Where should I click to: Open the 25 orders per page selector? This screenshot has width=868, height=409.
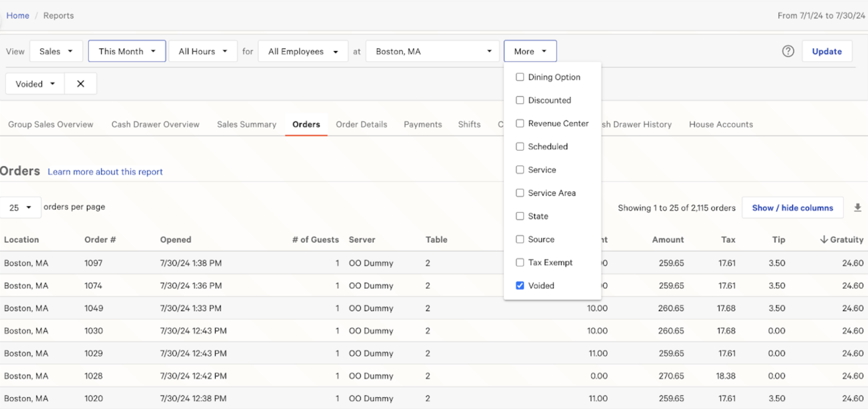pos(20,208)
